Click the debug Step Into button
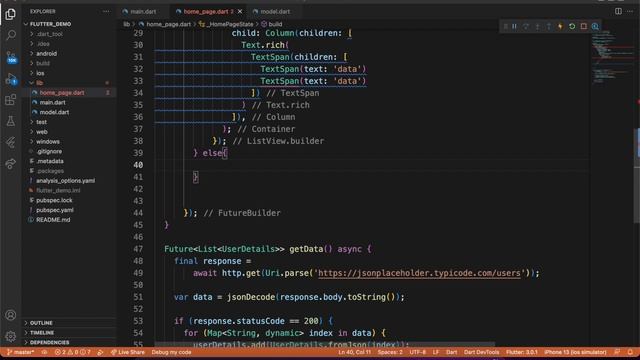This screenshot has height=360, width=640. (x=537, y=27)
